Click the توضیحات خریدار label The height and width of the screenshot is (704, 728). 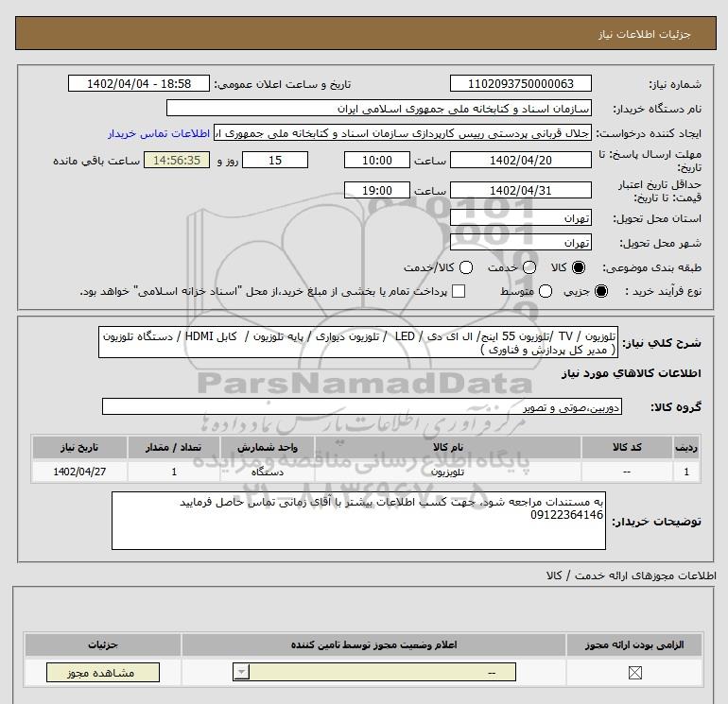coord(656,522)
